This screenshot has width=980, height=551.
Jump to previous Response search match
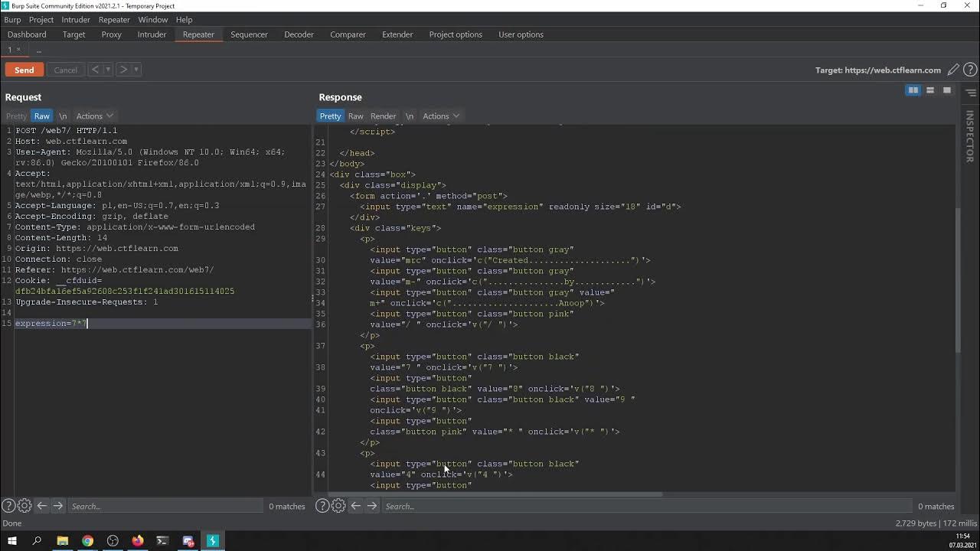[x=356, y=506]
